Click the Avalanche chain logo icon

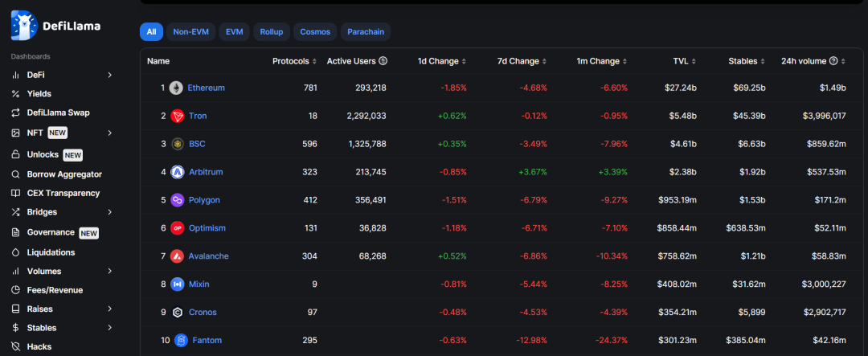tap(177, 256)
